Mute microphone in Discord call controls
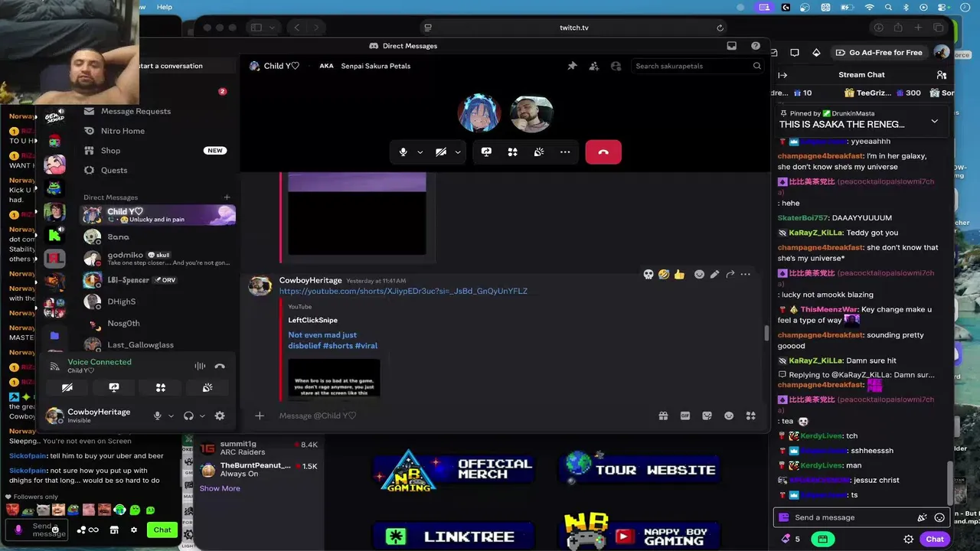Image resolution: width=980 pixels, height=551 pixels. click(x=403, y=152)
